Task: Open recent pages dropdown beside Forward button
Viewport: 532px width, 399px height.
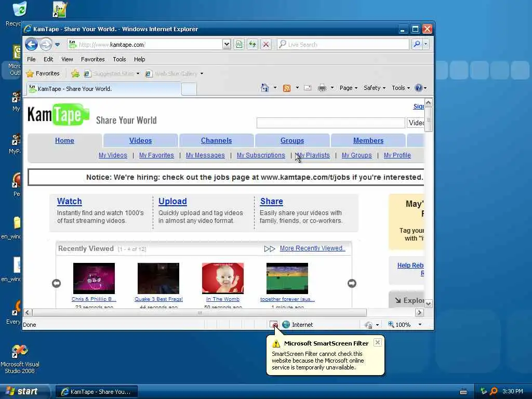Action: 57,45
